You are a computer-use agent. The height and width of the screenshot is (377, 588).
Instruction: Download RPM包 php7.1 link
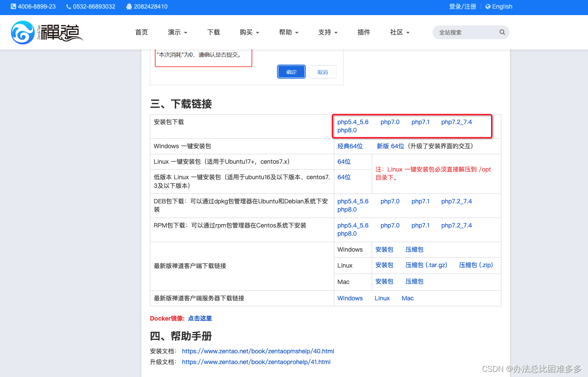pos(420,225)
